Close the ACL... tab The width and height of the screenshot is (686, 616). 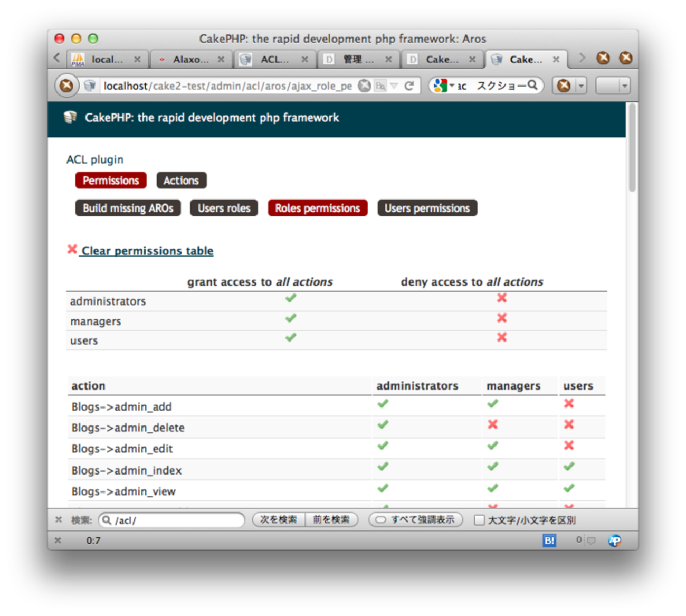[304, 59]
